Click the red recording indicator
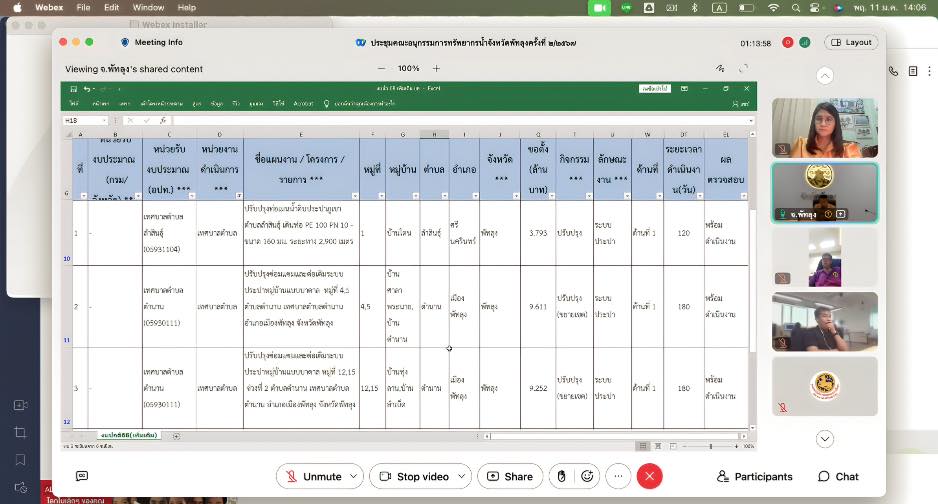This screenshot has width=938, height=504. [x=788, y=42]
